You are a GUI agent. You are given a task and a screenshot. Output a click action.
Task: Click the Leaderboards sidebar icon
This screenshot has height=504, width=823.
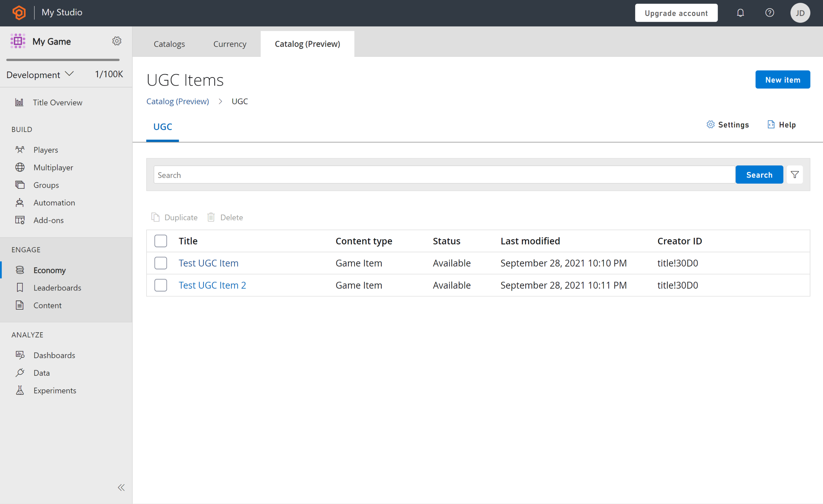pyautogui.click(x=20, y=288)
